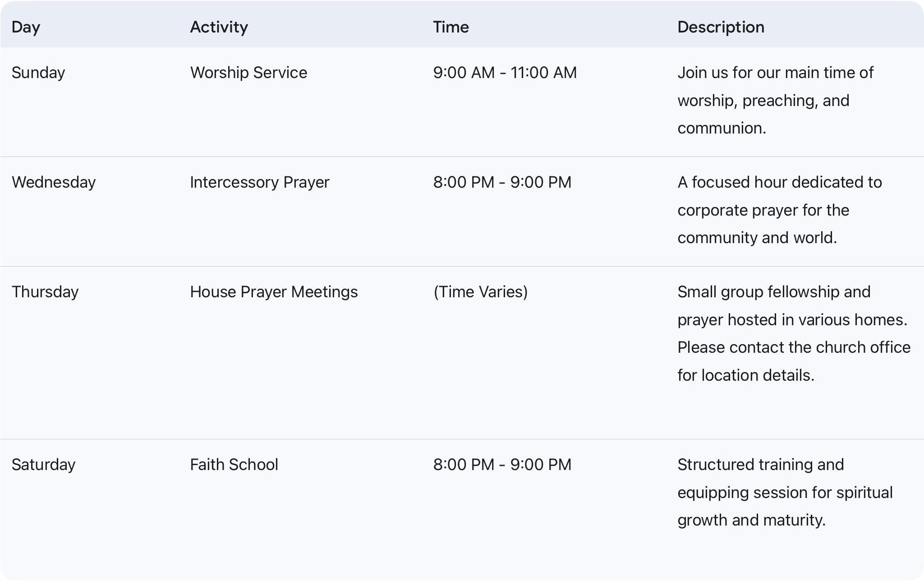Click the Faith School time cell
This screenshot has width=924, height=581.
[502, 465]
